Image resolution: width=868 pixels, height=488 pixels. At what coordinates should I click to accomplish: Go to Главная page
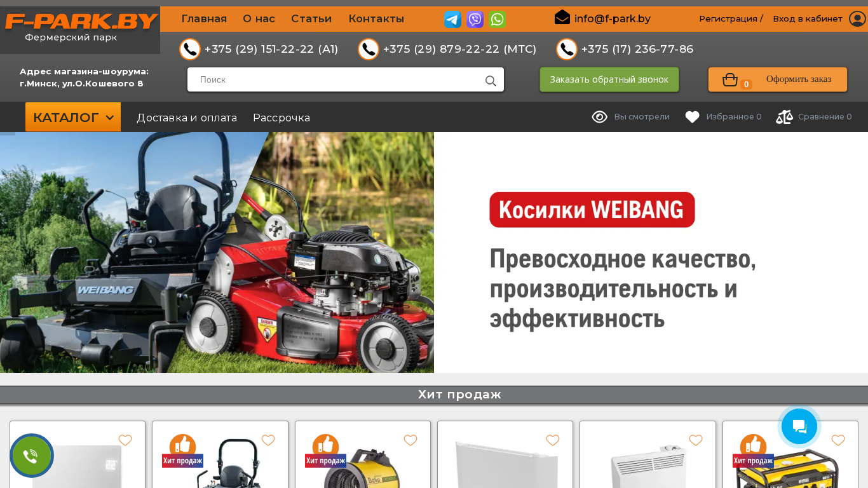coord(204,18)
